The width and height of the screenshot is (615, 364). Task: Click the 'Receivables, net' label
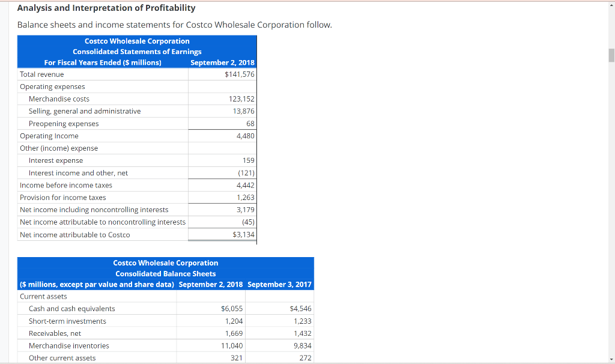click(55, 333)
